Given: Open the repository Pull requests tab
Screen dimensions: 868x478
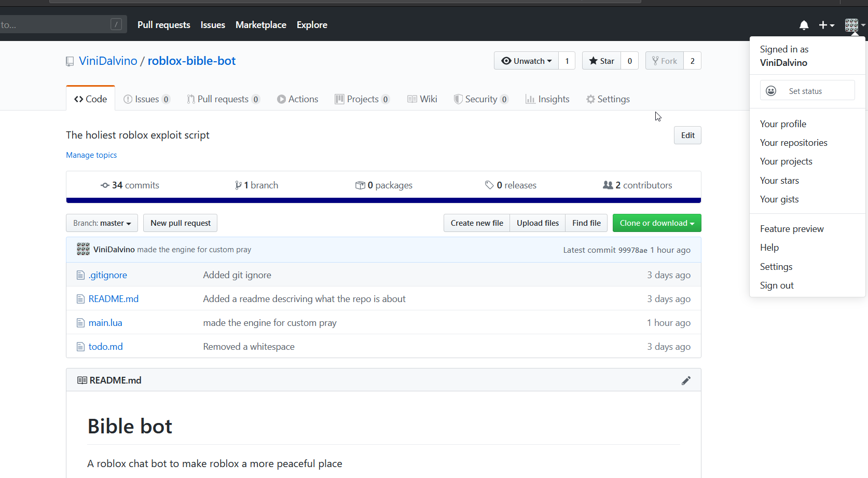Looking at the screenshot, I should click(223, 99).
